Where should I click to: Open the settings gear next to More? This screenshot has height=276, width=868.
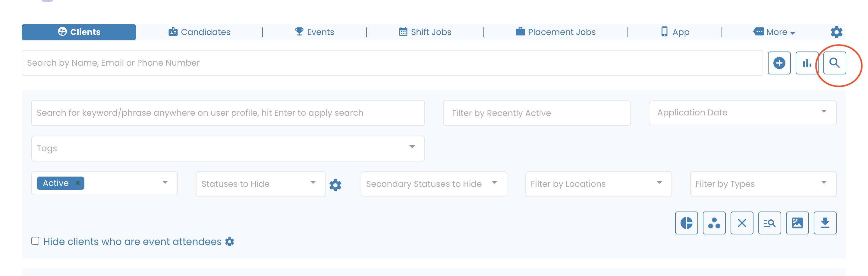[x=836, y=32]
